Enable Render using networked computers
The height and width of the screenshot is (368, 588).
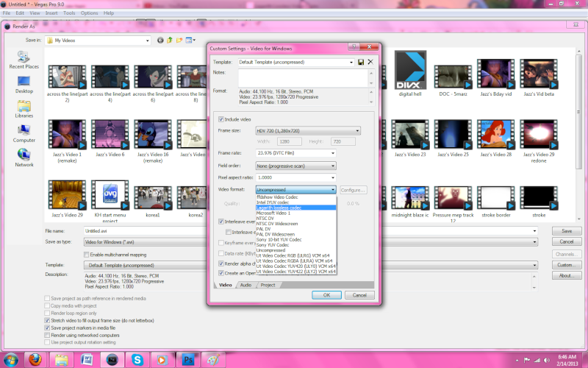(47, 335)
